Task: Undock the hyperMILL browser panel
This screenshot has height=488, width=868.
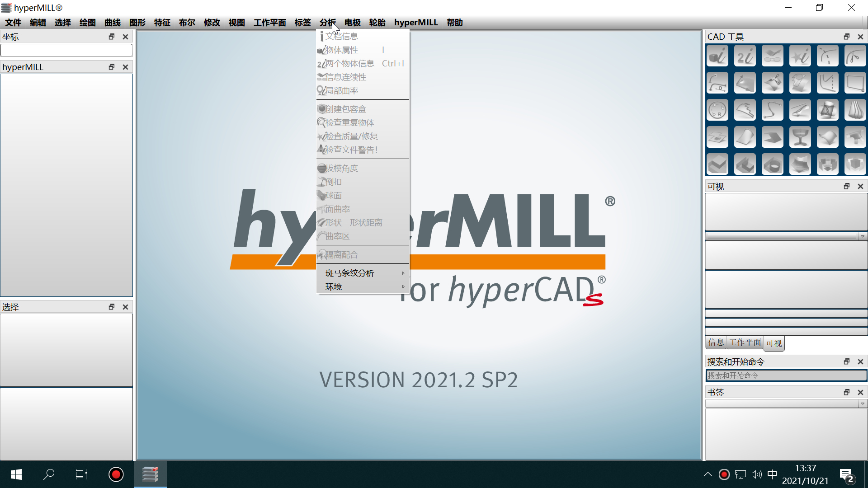Action: click(112, 67)
